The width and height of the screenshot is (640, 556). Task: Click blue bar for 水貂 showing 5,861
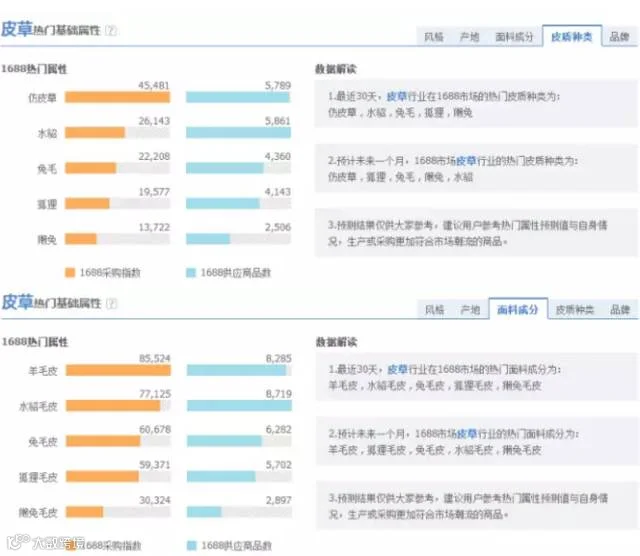coord(238,133)
